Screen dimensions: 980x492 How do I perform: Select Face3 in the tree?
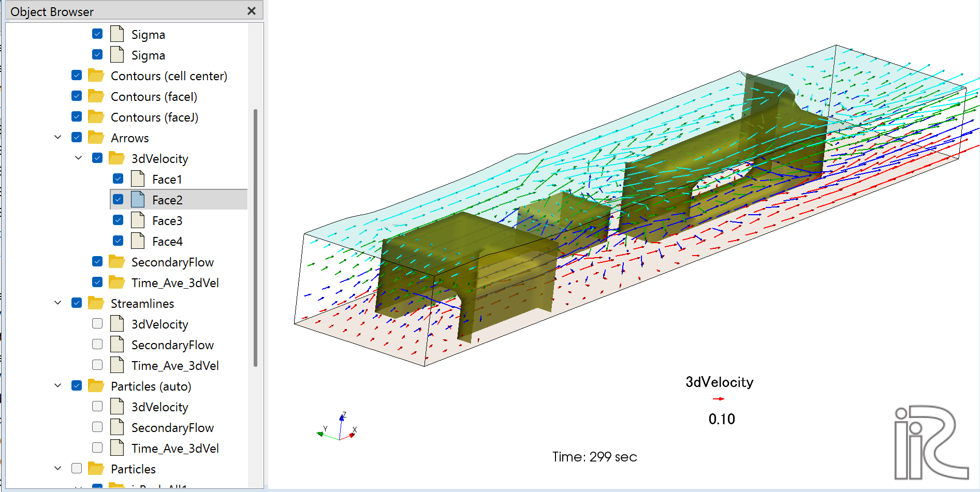(167, 221)
